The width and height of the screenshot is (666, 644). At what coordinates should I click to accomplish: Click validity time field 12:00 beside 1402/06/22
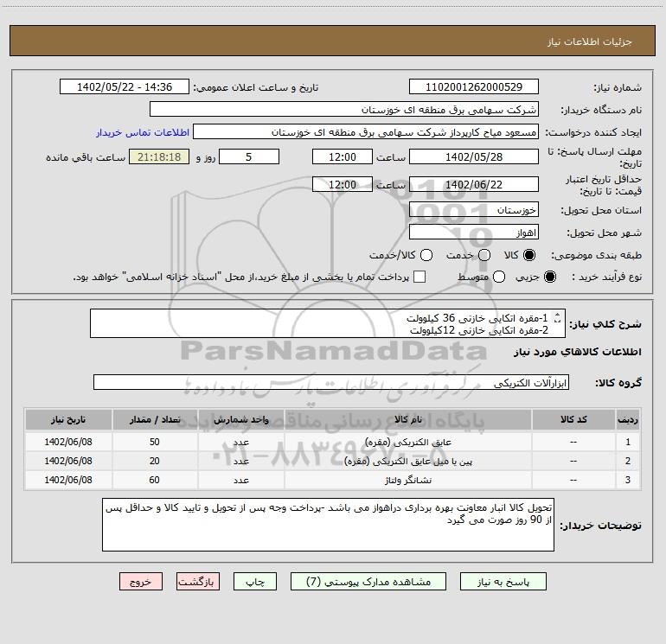point(343,185)
